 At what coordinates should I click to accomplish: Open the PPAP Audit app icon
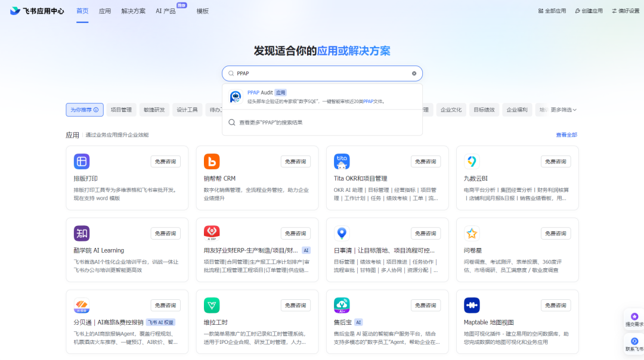pyautogui.click(x=236, y=97)
